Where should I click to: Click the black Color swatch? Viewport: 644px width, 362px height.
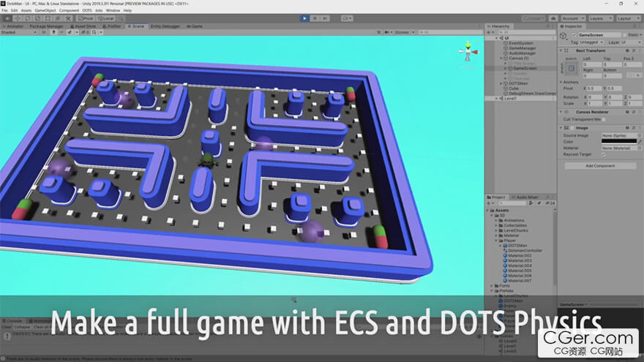pyautogui.click(x=619, y=142)
